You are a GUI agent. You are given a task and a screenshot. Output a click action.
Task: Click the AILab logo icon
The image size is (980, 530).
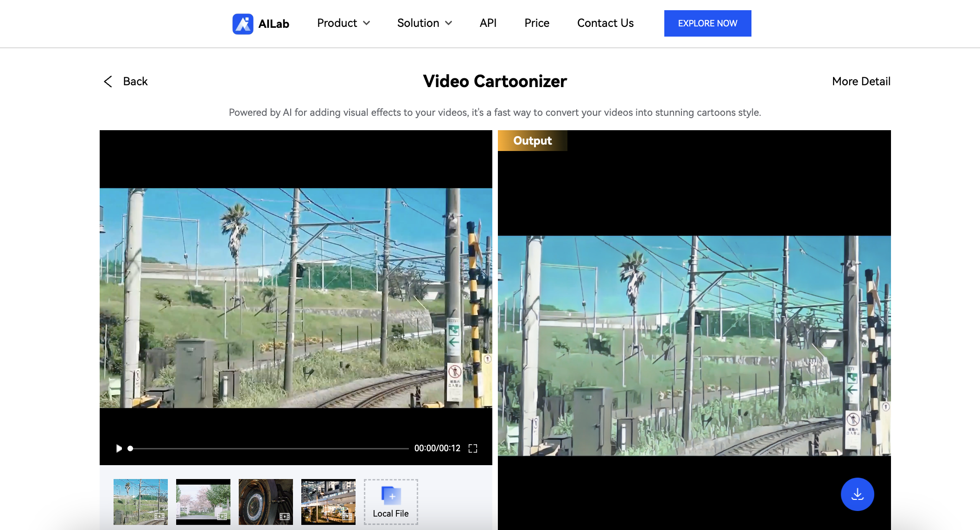click(242, 23)
